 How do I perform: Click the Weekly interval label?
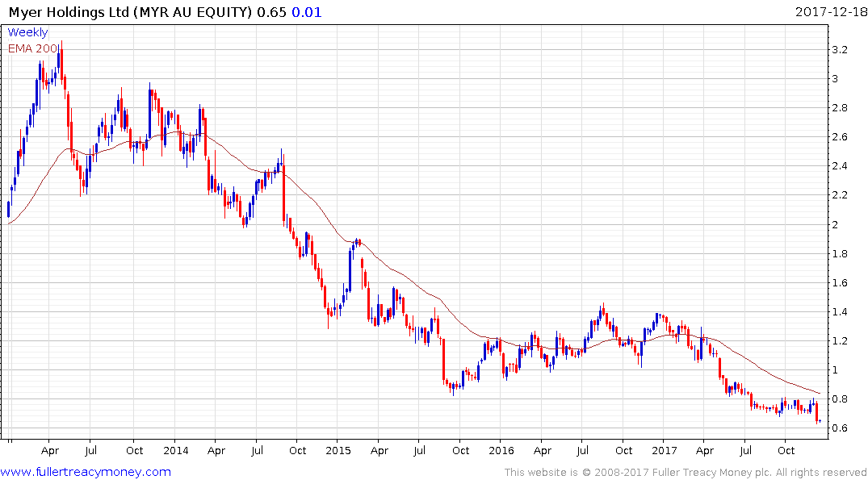[x=27, y=32]
